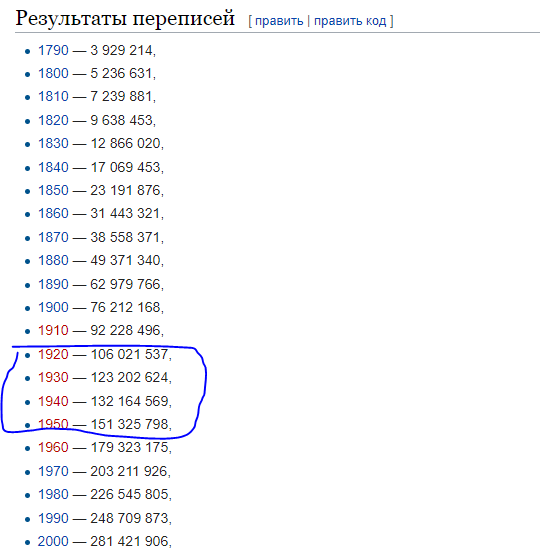Click the 'Результаты переписей' section heading

click(125, 18)
